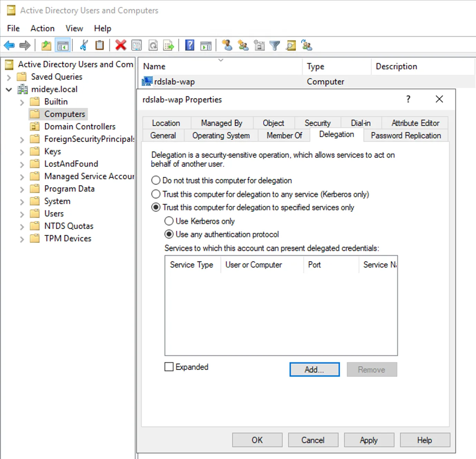Click the Add button for delegated services

click(314, 369)
